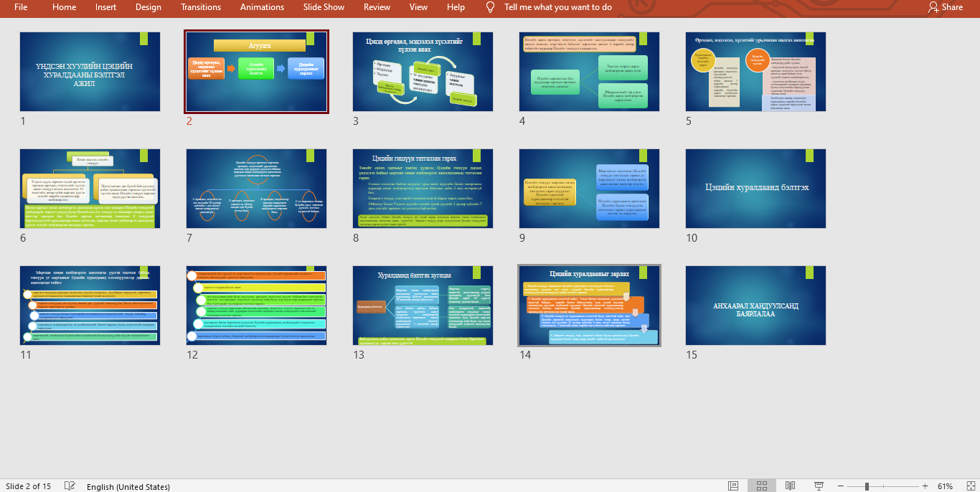Click the zoom out minus icon
This screenshot has width=980, height=492.
point(840,486)
